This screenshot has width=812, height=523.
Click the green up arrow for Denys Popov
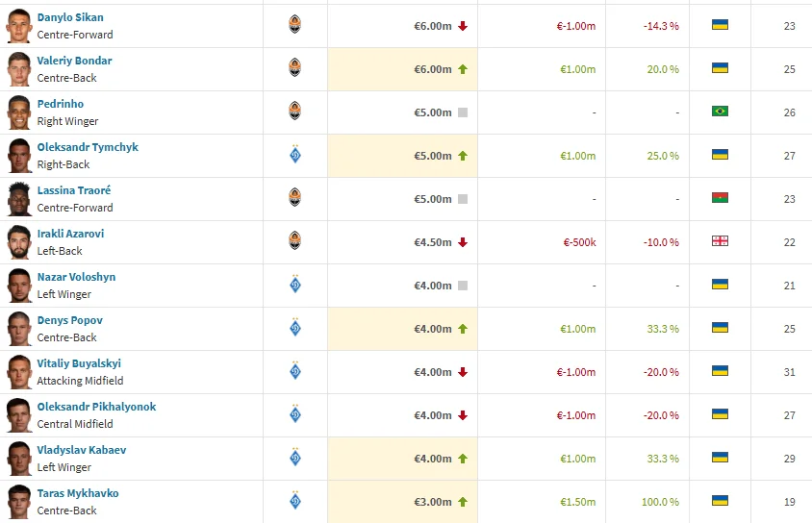(463, 329)
